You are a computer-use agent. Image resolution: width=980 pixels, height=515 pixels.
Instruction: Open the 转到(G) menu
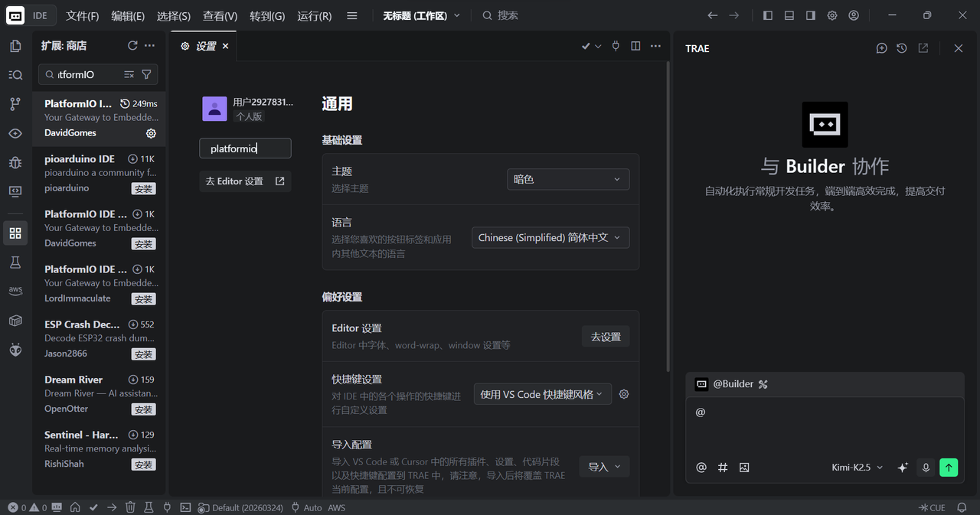click(x=267, y=15)
